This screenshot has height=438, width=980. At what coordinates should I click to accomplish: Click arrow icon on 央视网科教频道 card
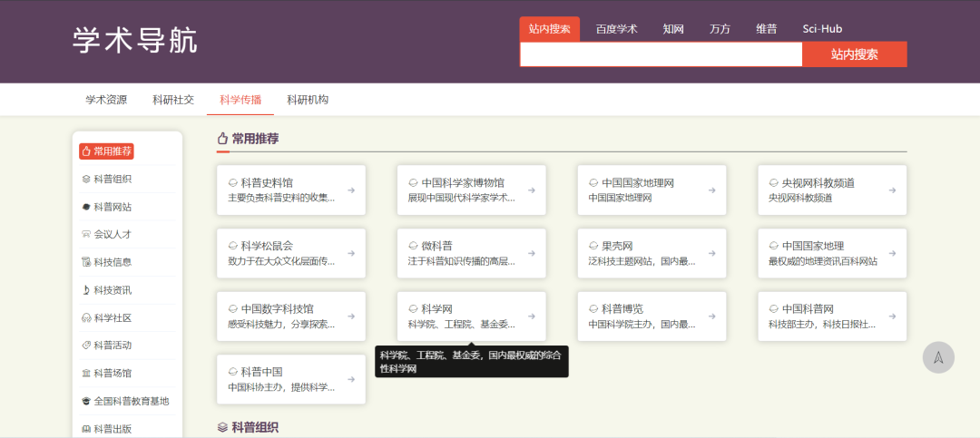click(893, 190)
